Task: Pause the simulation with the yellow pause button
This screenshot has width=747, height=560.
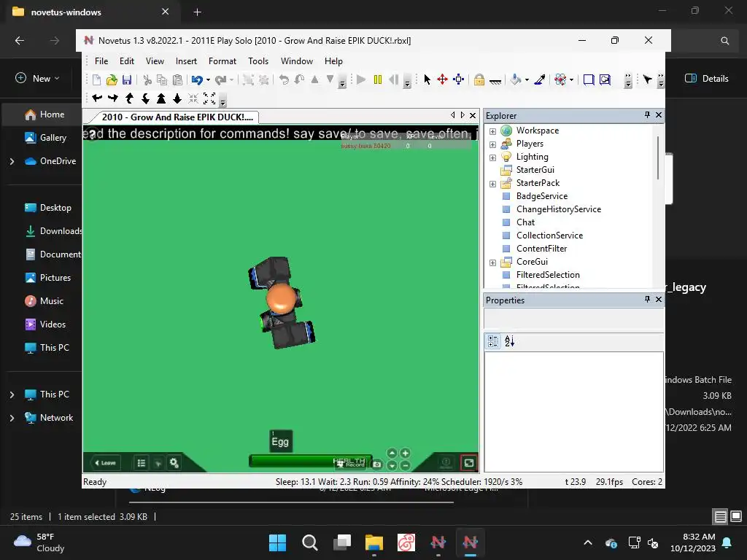Action: [378, 79]
